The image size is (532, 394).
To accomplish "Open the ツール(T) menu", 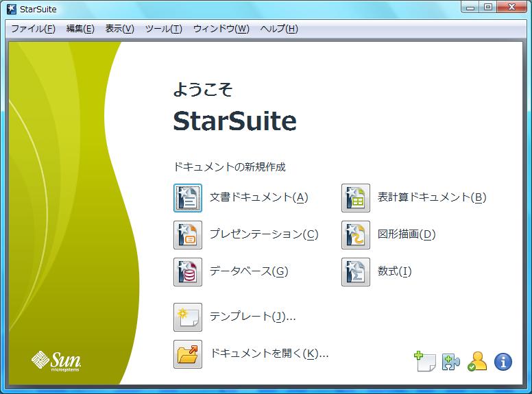I will [164, 29].
